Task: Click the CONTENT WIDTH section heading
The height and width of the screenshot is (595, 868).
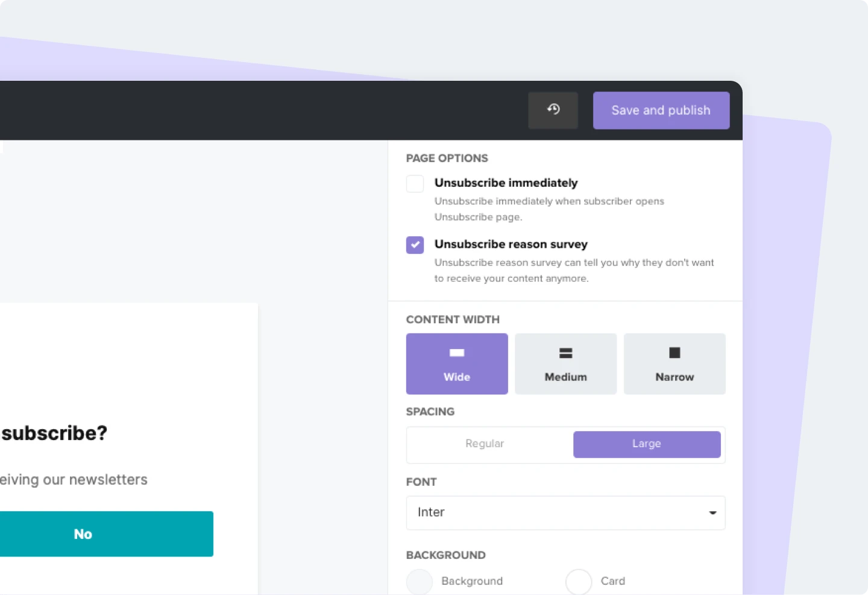Action: click(453, 320)
